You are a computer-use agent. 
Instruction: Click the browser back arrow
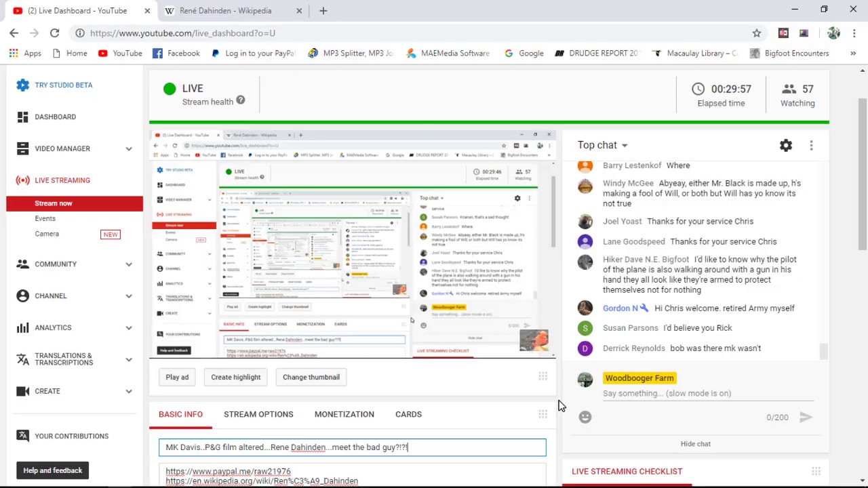14,33
